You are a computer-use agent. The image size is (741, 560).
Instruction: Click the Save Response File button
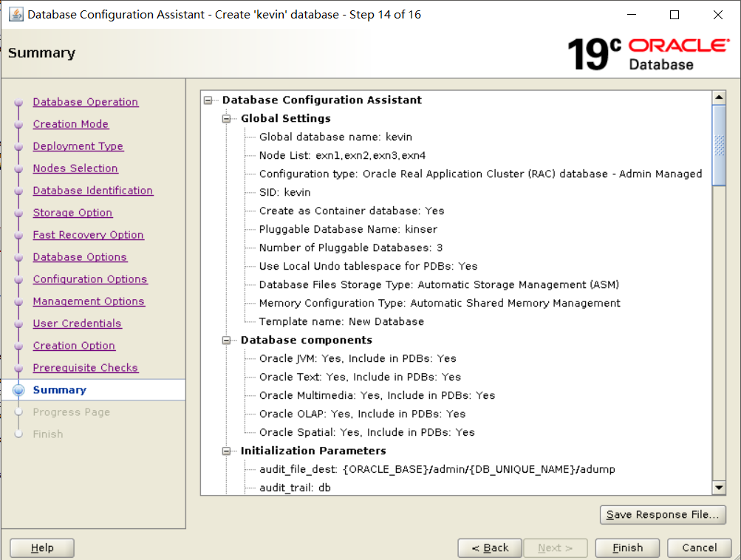[x=663, y=515]
